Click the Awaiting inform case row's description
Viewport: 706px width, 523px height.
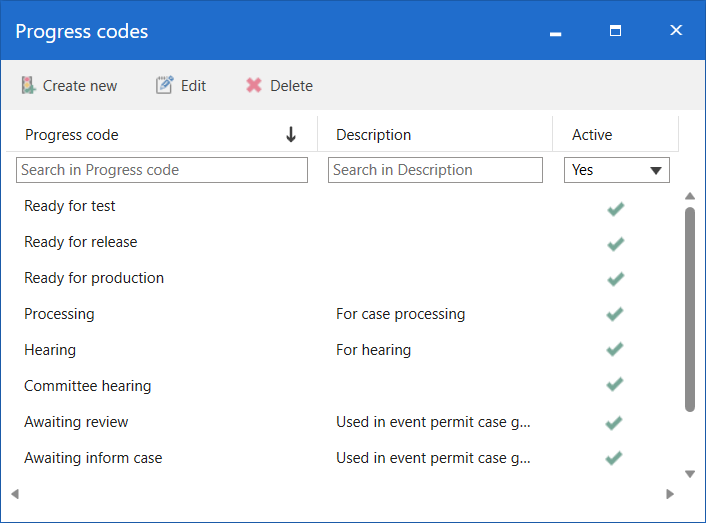[433, 458]
